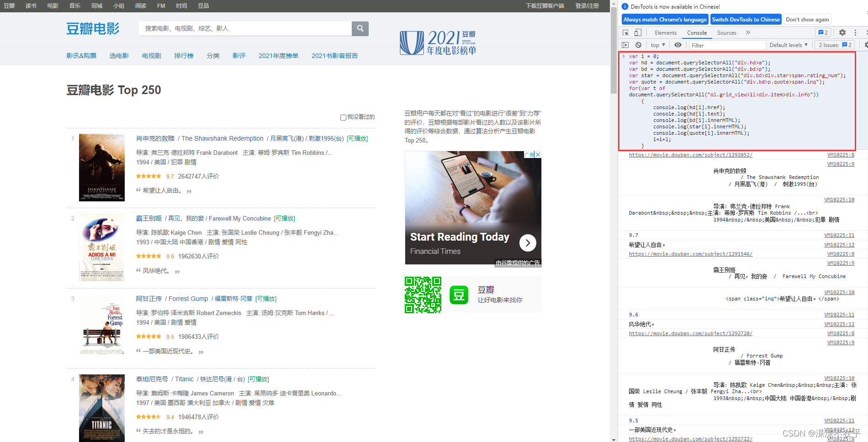868x442 pixels.
Task: Switch to the Elements tab
Action: (x=666, y=32)
